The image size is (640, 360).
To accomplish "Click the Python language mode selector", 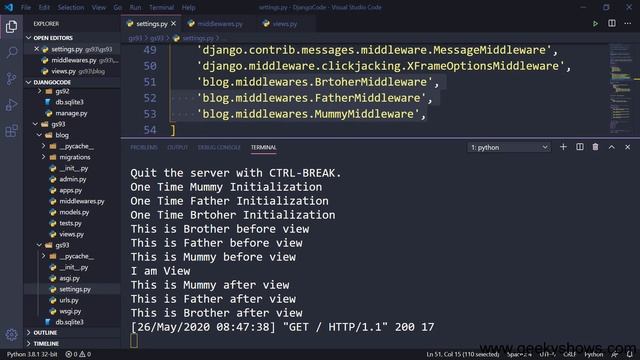I will tap(593, 354).
